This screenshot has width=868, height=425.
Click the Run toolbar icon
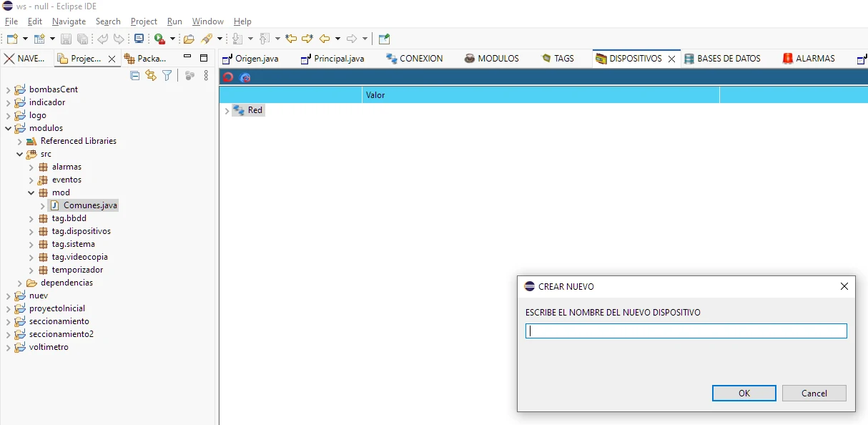click(158, 39)
